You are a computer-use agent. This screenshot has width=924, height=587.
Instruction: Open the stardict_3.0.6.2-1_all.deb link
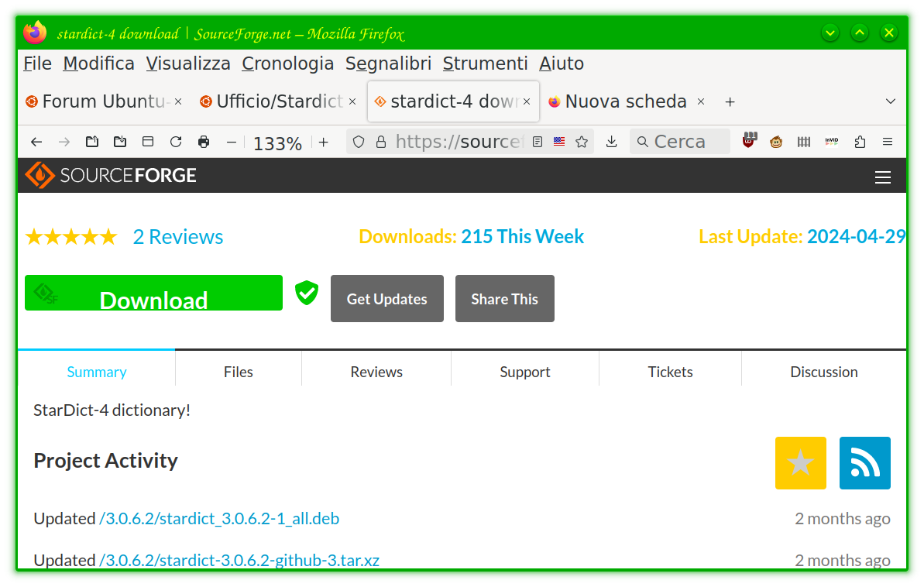tap(219, 519)
